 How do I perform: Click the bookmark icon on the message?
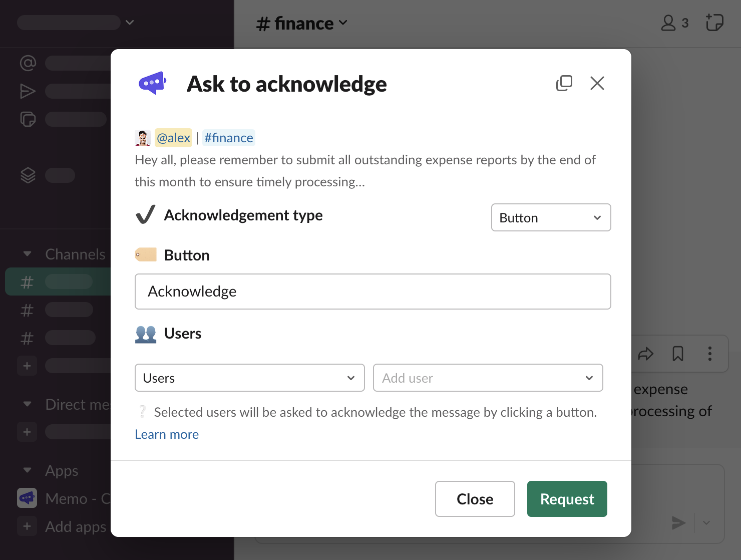[677, 354]
